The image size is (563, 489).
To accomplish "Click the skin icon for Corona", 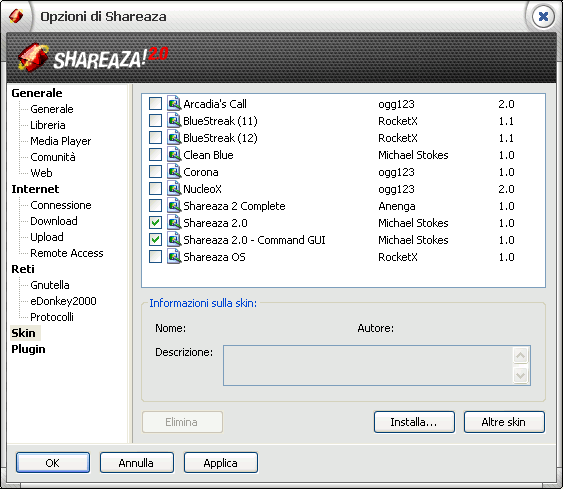I will coord(174,172).
